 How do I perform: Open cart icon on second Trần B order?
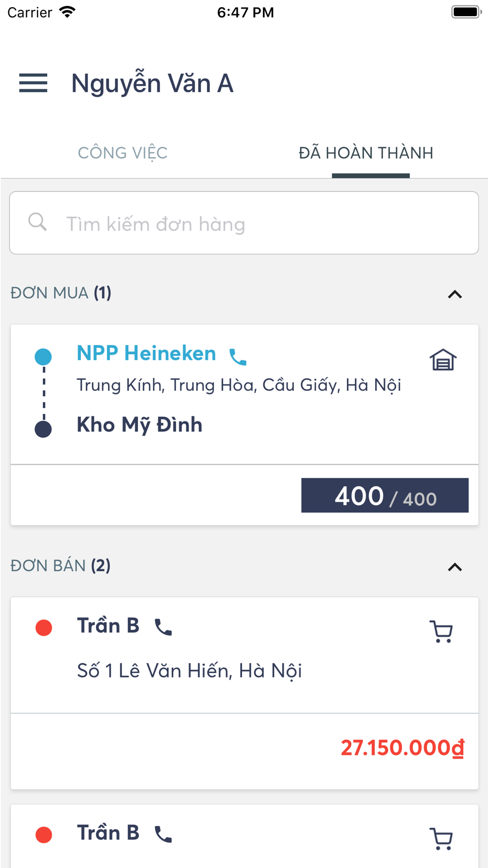(x=442, y=839)
